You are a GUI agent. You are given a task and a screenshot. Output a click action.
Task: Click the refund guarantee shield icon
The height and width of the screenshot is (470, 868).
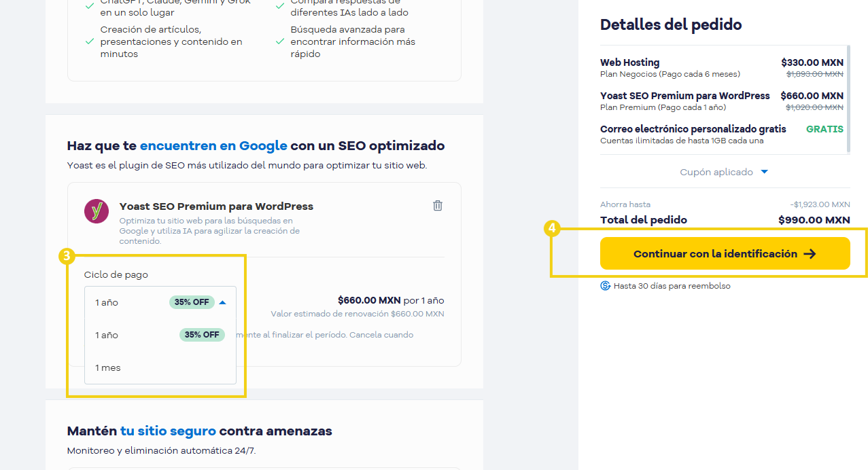606,286
